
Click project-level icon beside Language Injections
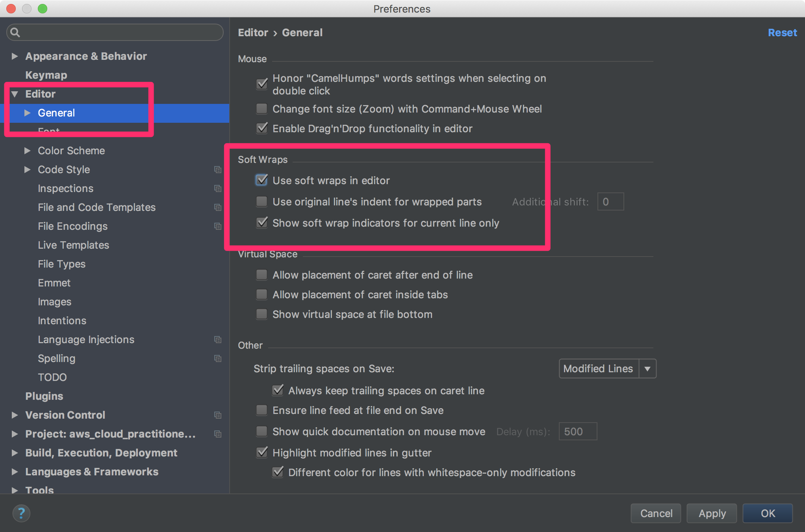(217, 340)
